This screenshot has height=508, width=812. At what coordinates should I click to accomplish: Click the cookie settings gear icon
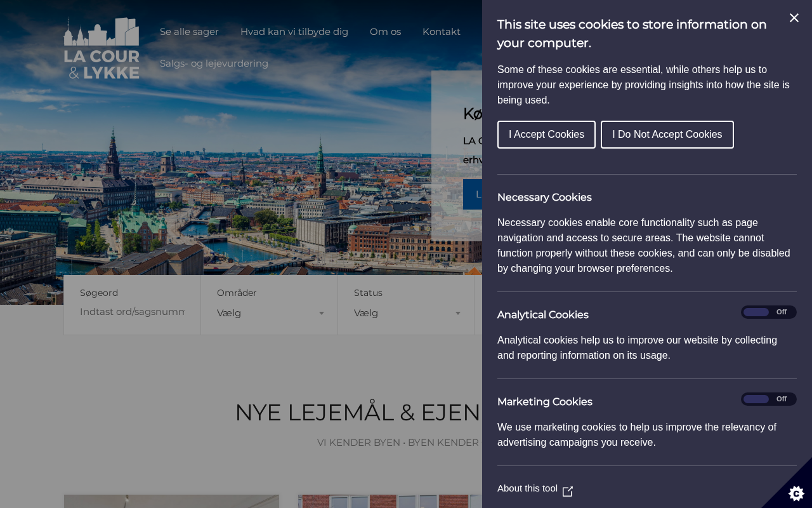(x=796, y=493)
